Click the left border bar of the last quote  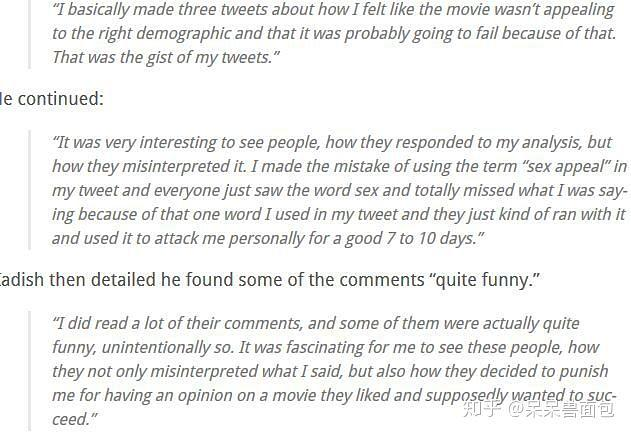29,370
